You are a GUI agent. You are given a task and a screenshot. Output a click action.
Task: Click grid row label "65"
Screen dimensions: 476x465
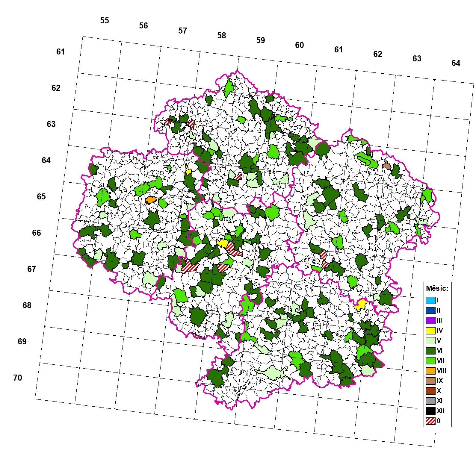click(x=41, y=197)
